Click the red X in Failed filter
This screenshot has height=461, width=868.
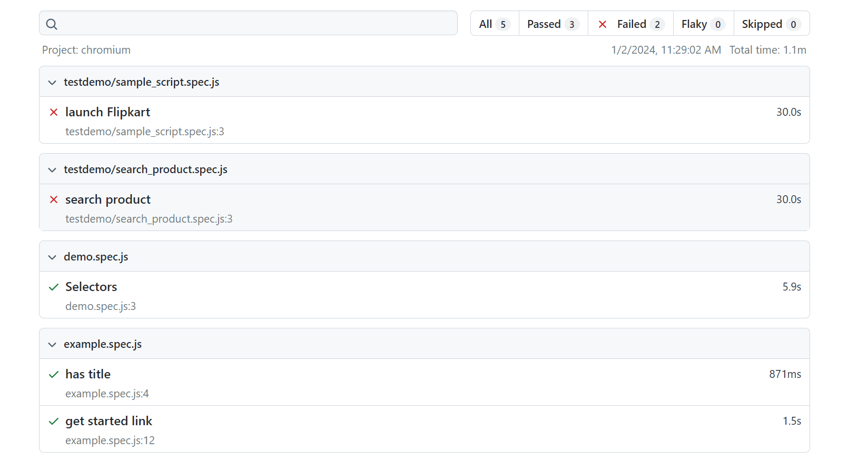tap(603, 24)
